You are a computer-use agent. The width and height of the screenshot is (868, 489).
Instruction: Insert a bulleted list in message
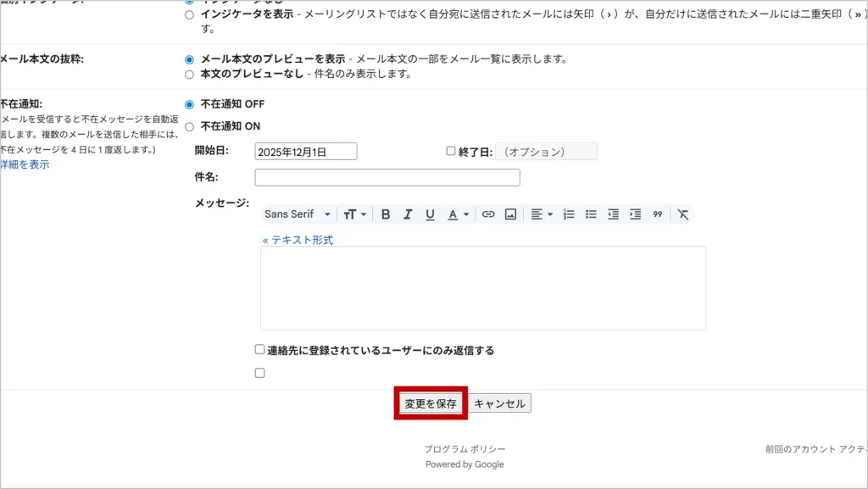tap(591, 214)
